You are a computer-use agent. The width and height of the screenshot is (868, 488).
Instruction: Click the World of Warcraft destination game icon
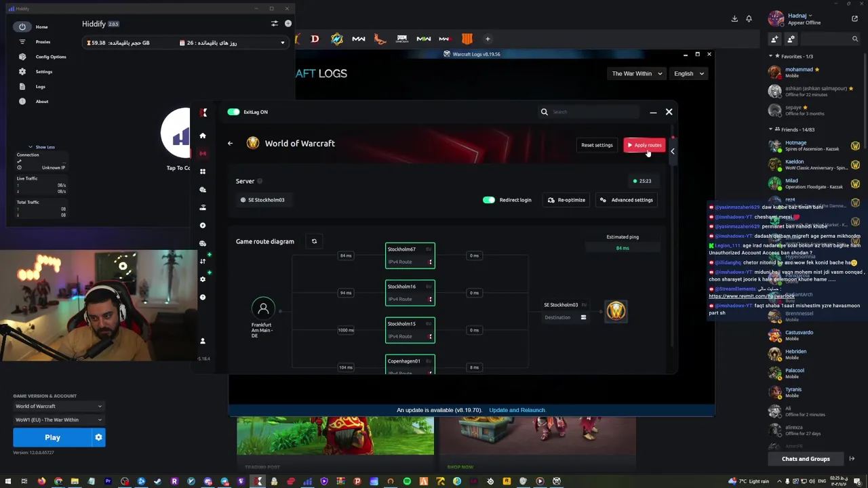(x=616, y=310)
